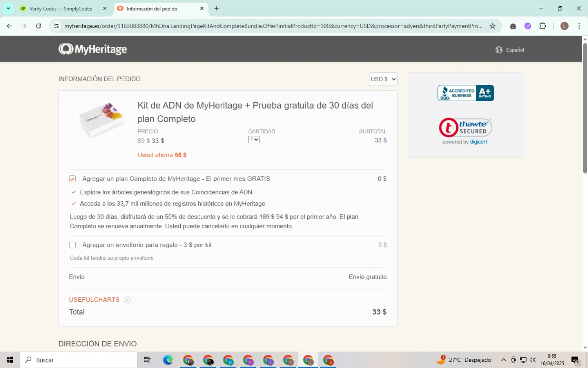Open Windows Start menu
588x368 pixels.
pos(10,360)
